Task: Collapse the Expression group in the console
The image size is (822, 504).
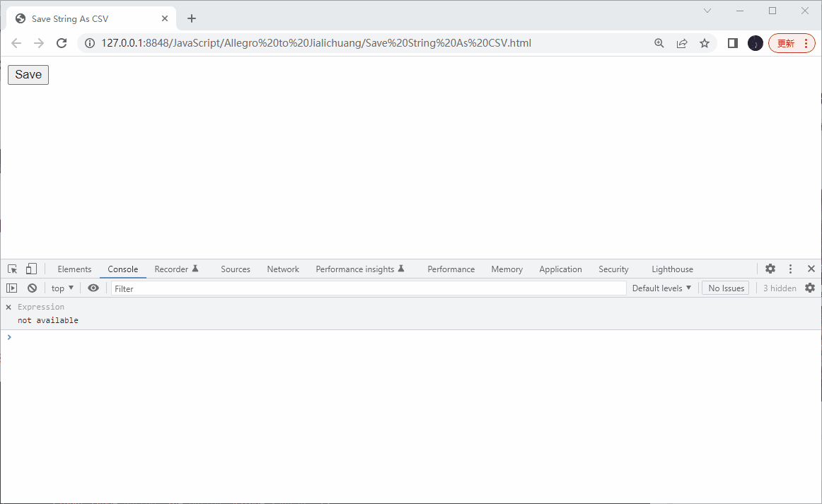Action: (x=8, y=306)
